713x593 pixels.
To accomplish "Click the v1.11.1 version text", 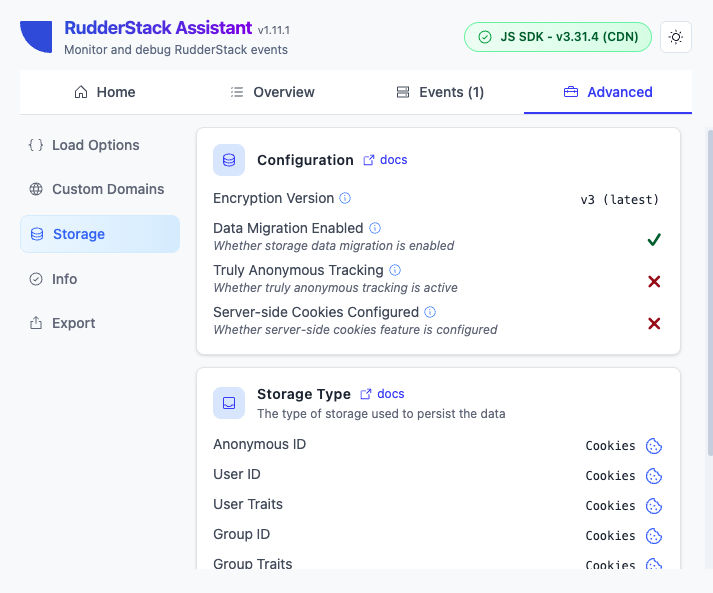I will pyautogui.click(x=273, y=30).
